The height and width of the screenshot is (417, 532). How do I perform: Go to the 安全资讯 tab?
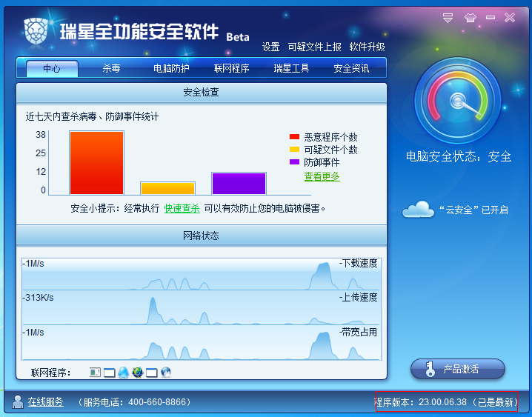(351, 68)
